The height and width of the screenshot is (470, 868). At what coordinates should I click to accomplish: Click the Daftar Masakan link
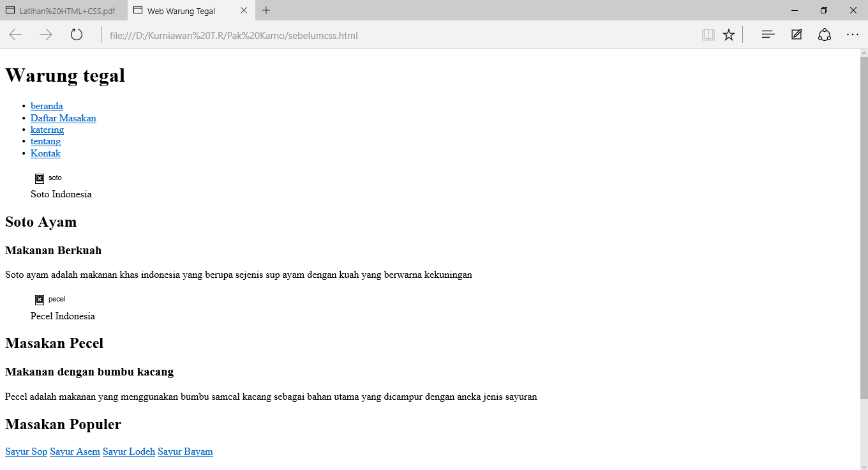click(63, 118)
